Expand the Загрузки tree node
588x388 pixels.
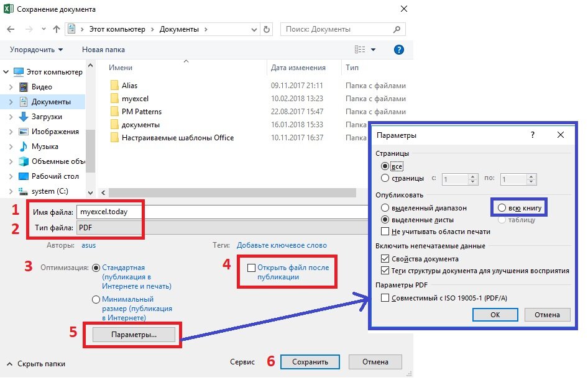point(11,117)
